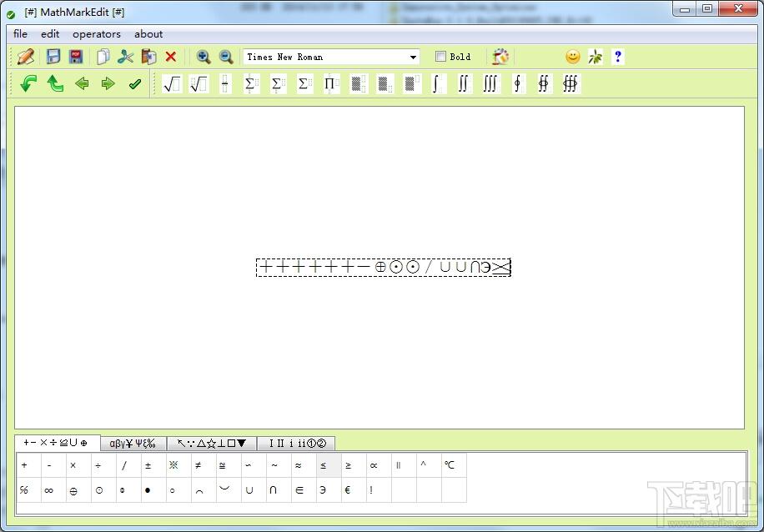Click the cut scissors icon
Image resolution: width=764 pixels, height=532 pixels.
125,57
